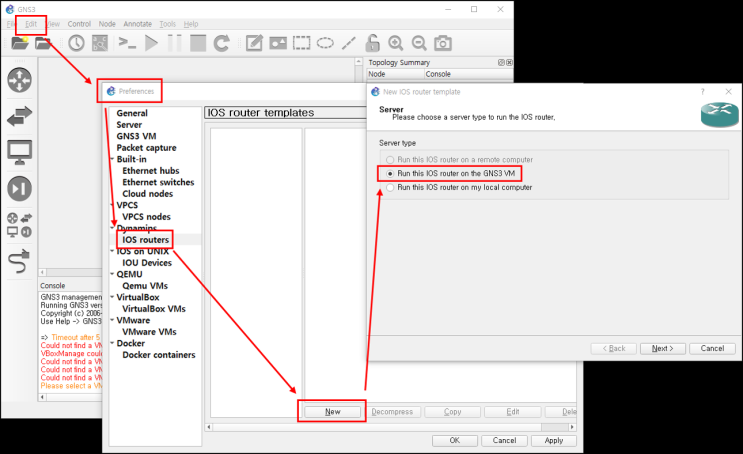
Task: Click the lock items padlock icon
Action: pos(372,43)
